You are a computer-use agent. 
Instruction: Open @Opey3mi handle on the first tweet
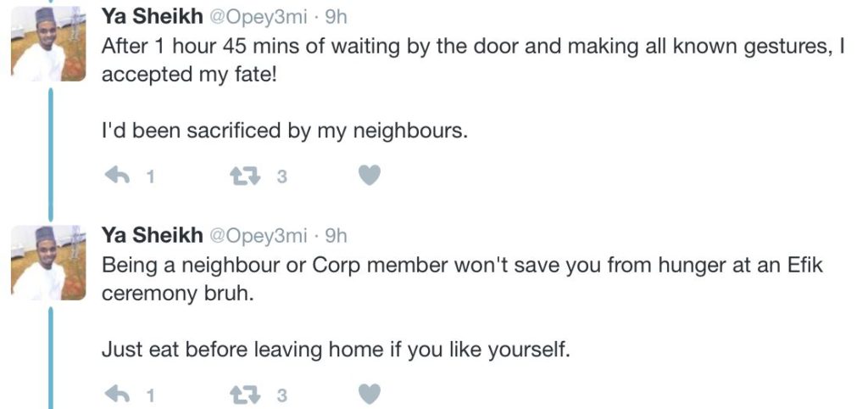[x=258, y=18]
